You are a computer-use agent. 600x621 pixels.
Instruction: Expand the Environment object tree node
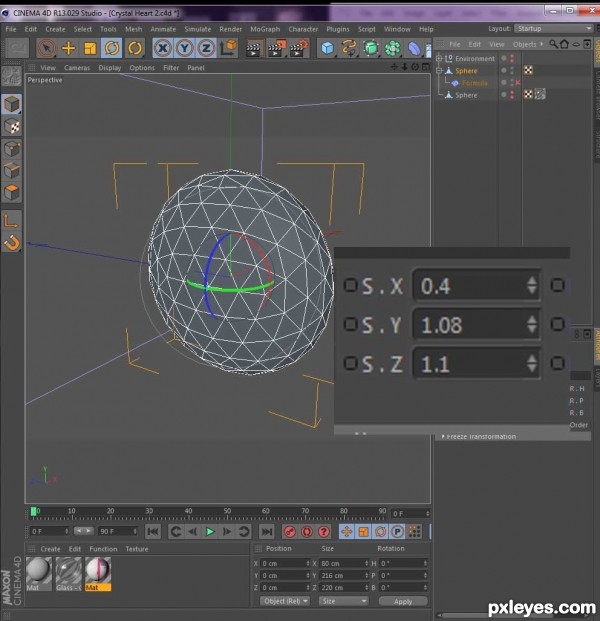pyautogui.click(x=439, y=59)
